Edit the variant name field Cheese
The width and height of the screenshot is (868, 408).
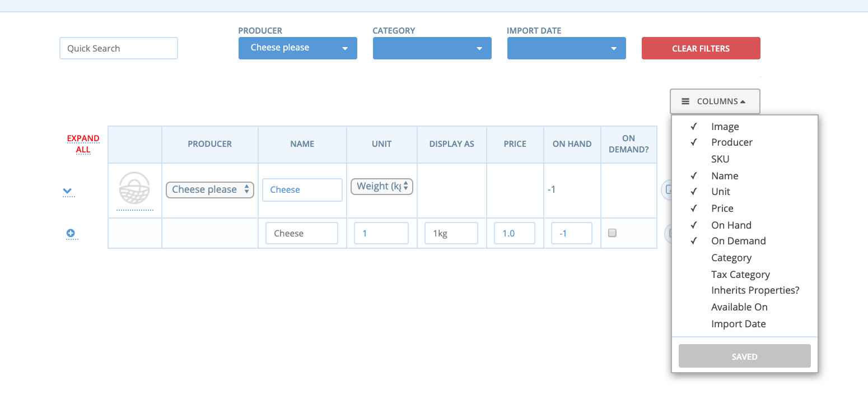(302, 233)
